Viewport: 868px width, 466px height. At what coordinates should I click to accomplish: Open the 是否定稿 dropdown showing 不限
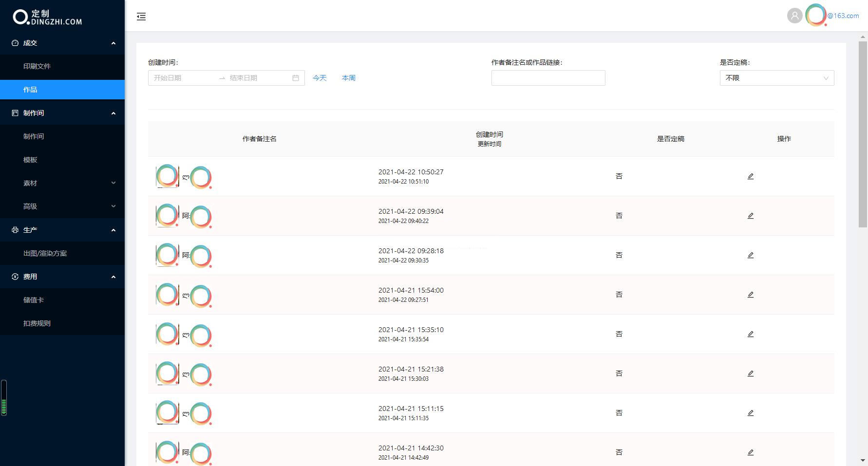776,78
